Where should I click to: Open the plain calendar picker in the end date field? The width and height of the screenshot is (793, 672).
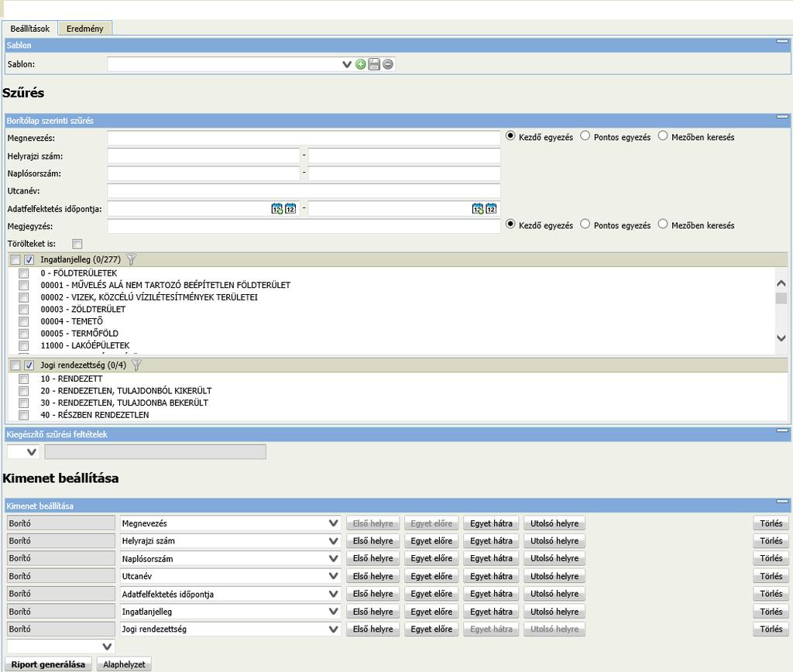pyautogui.click(x=491, y=209)
